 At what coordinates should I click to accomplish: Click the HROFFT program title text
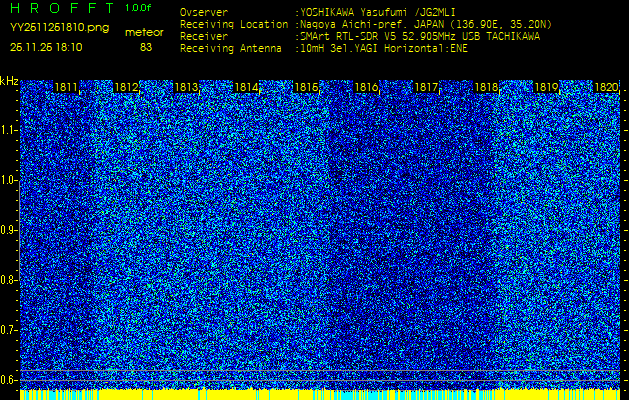point(62,8)
